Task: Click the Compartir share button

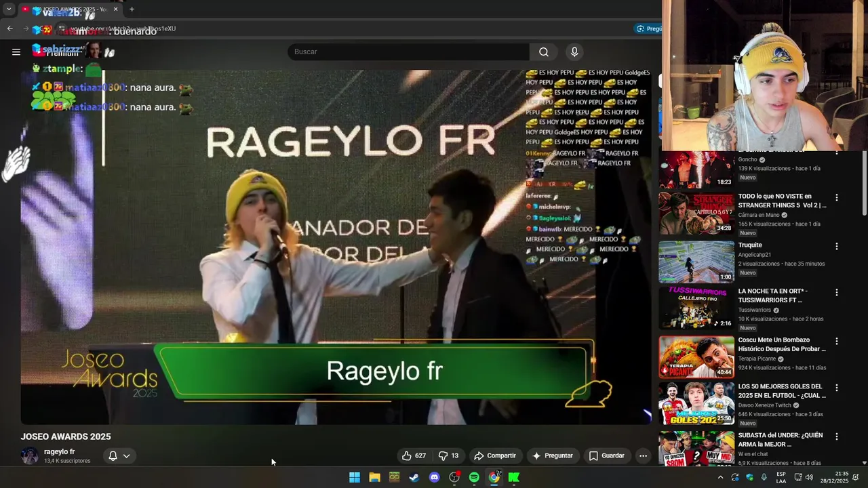Action: 495,455
